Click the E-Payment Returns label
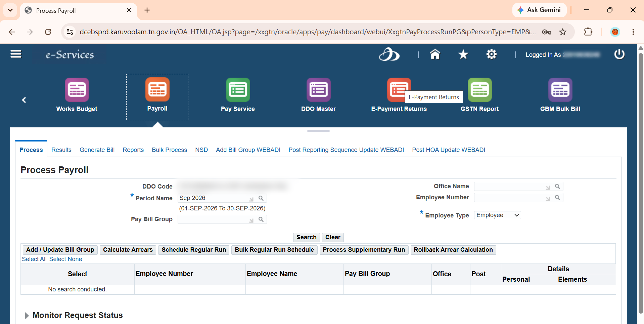This screenshot has width=644, height=324. pyautogui.click(x=399, y=109)
